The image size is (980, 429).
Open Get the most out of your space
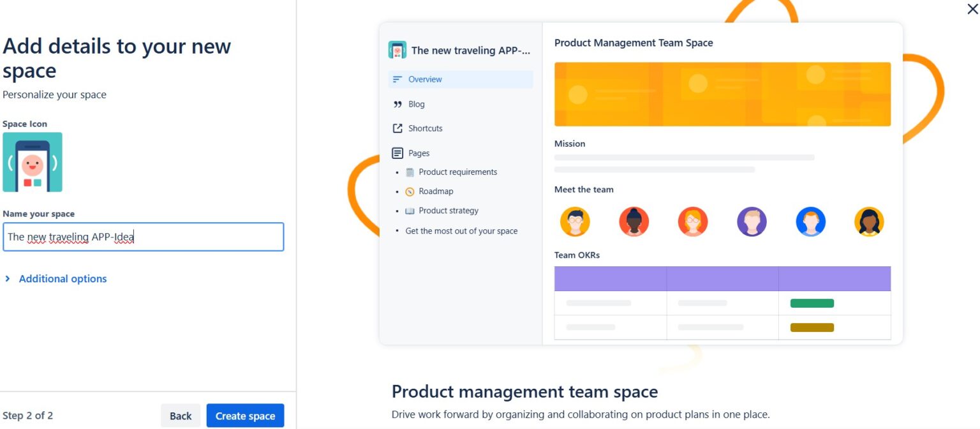click(461, 231)
